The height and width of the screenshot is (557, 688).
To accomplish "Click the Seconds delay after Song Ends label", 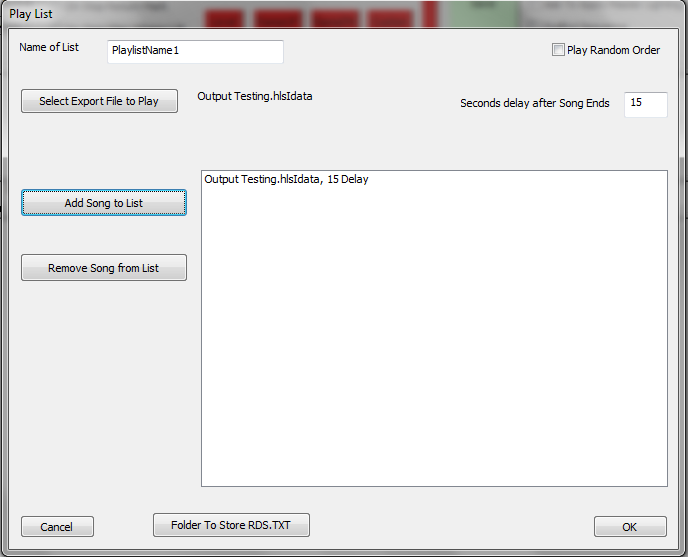I will 534,103.
